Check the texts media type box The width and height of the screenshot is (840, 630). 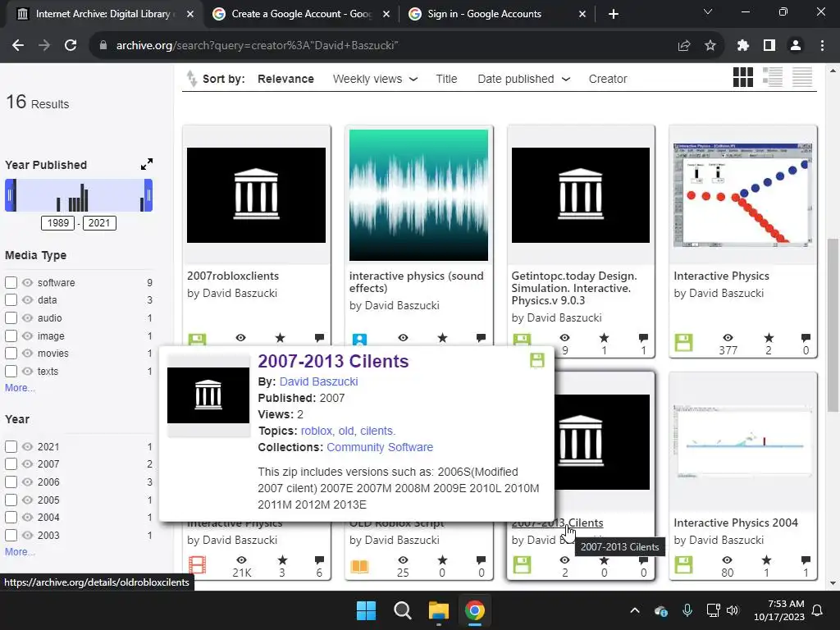tap(11, 372)
